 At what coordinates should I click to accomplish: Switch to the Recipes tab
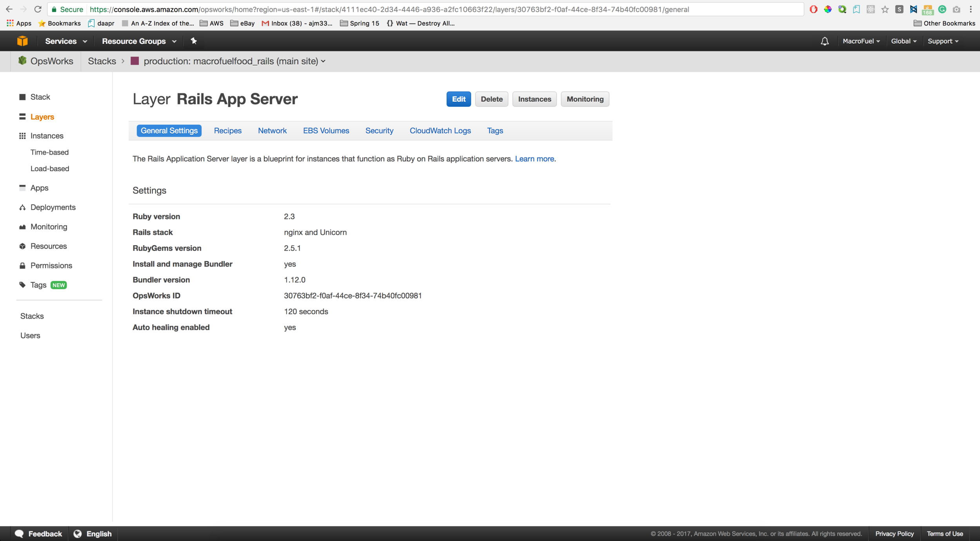(228, 131)
